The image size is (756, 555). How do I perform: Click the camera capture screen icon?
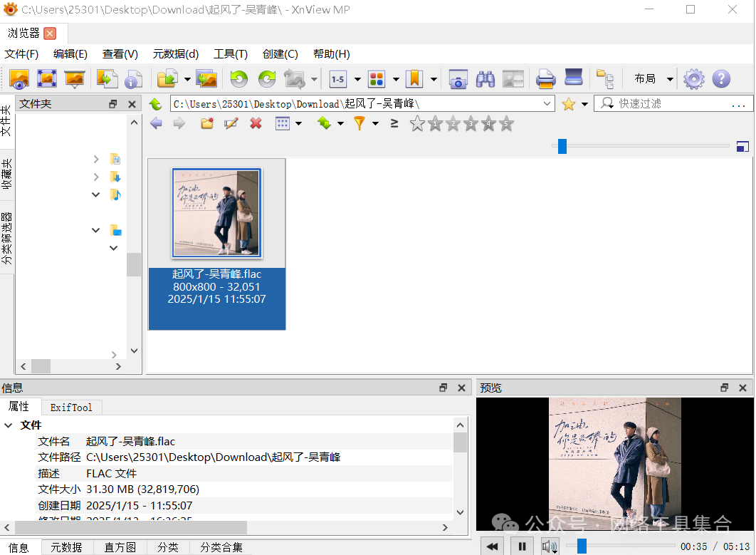tap(458, 79)
